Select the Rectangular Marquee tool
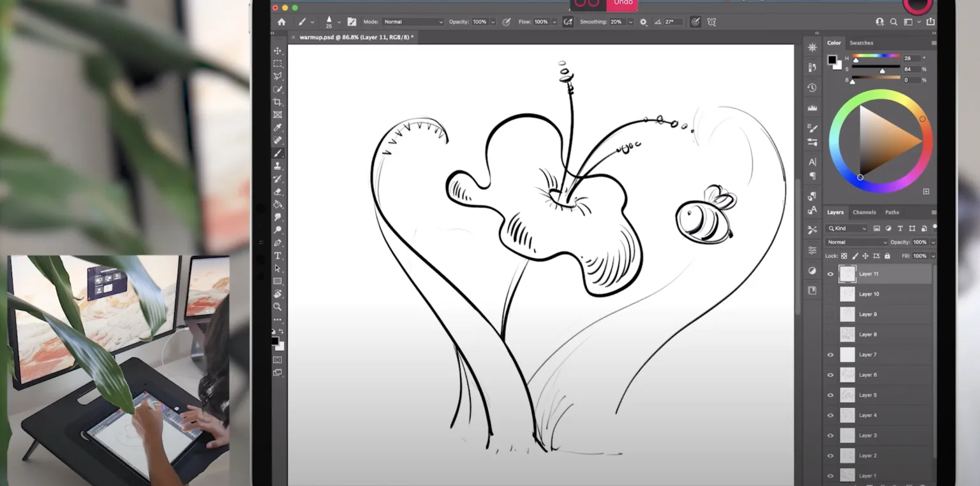 (278, 64)
